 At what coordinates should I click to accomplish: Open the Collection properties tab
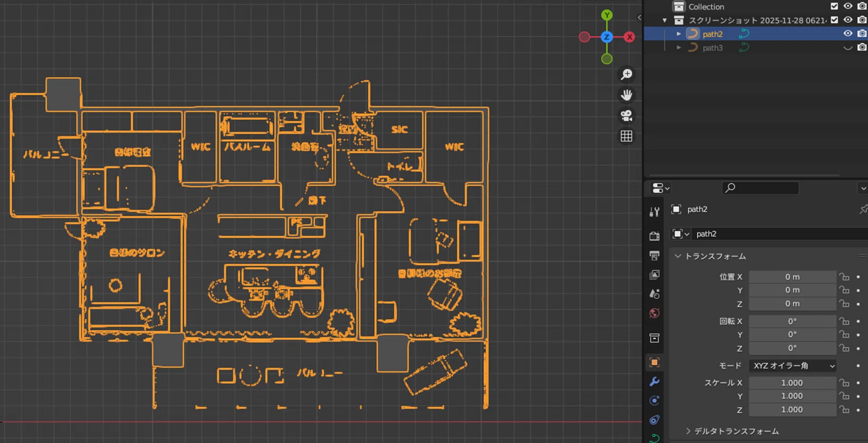pos(655,338)
